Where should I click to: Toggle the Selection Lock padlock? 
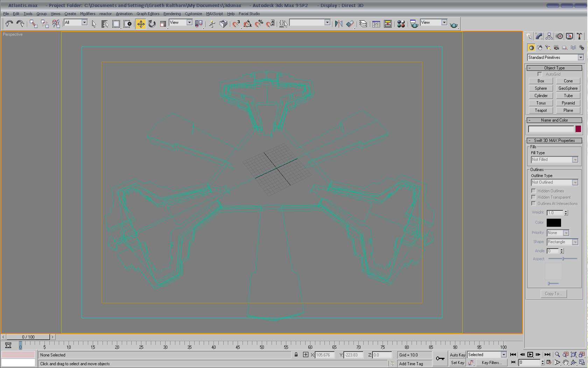coord(296,355)
